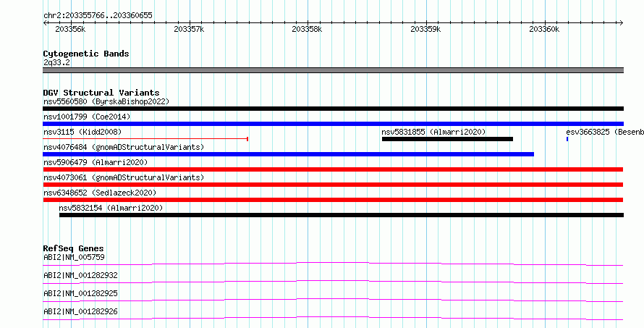
Task: Select the nsv4073061 red variant bar
Action: [x=333, y=185]
